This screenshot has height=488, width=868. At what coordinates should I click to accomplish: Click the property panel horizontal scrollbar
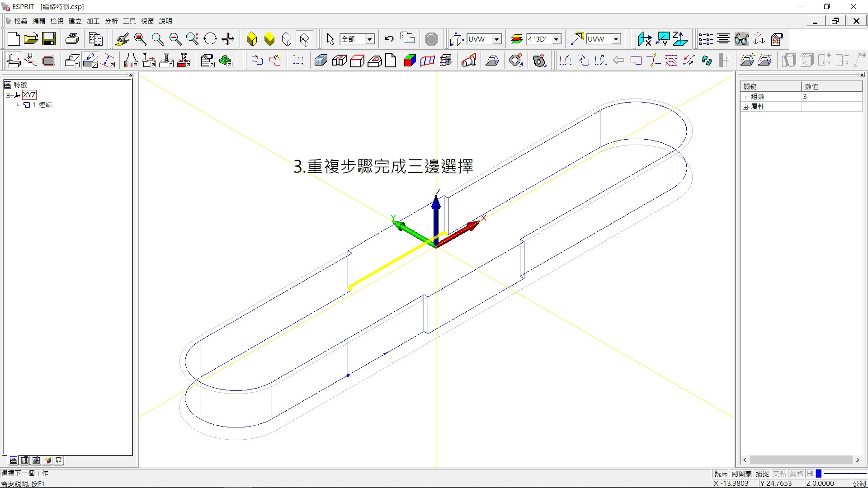(801, 460)
